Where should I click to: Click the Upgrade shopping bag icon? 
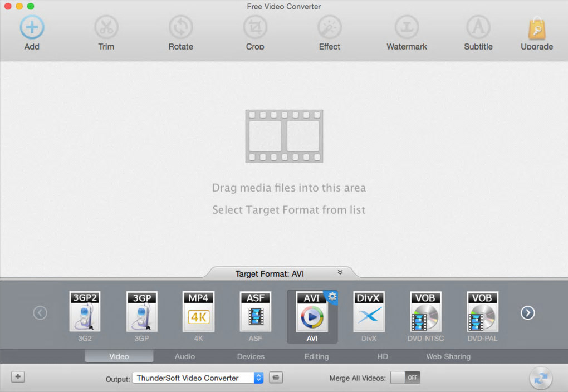pos(537,28)
